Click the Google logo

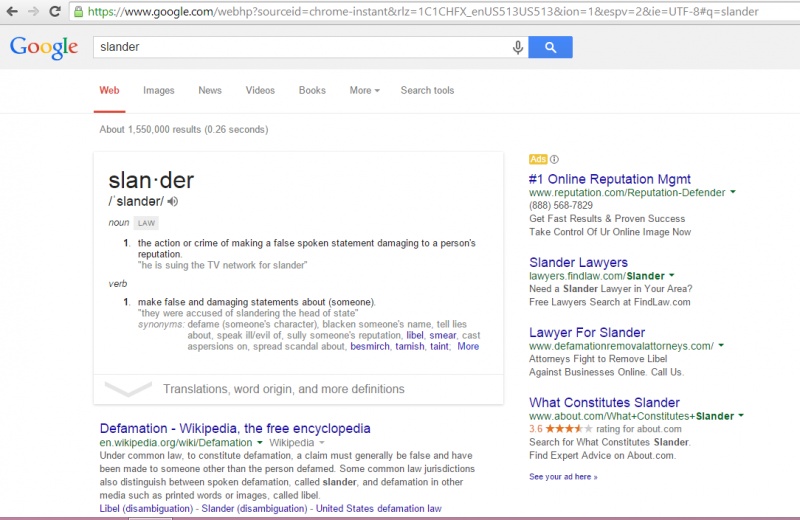44,47
